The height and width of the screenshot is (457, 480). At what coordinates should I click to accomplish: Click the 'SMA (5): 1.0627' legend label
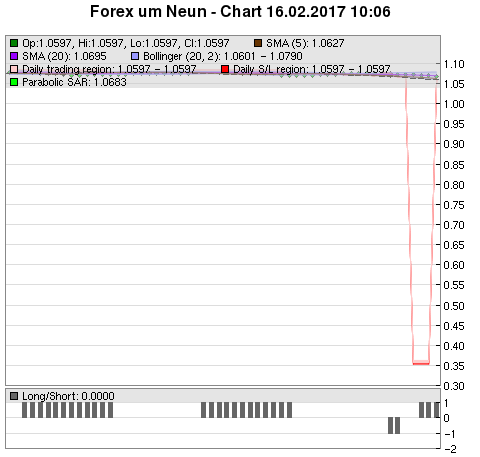[x=305, y=43]
